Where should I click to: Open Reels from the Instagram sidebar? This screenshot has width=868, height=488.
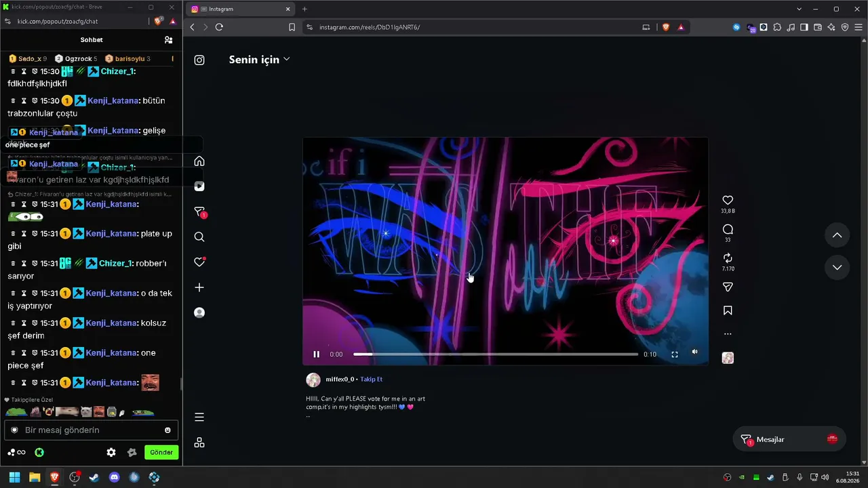pyautogui.click(x=199, y=186)
